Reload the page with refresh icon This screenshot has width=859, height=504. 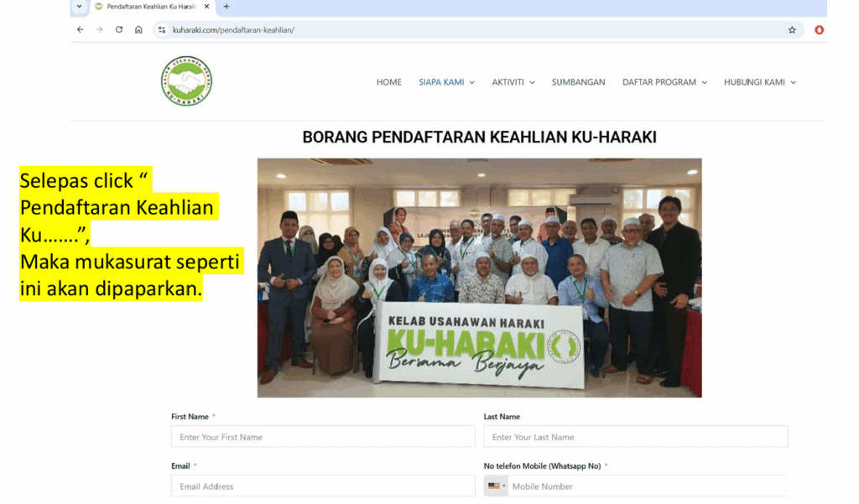[x=119, y=29]
